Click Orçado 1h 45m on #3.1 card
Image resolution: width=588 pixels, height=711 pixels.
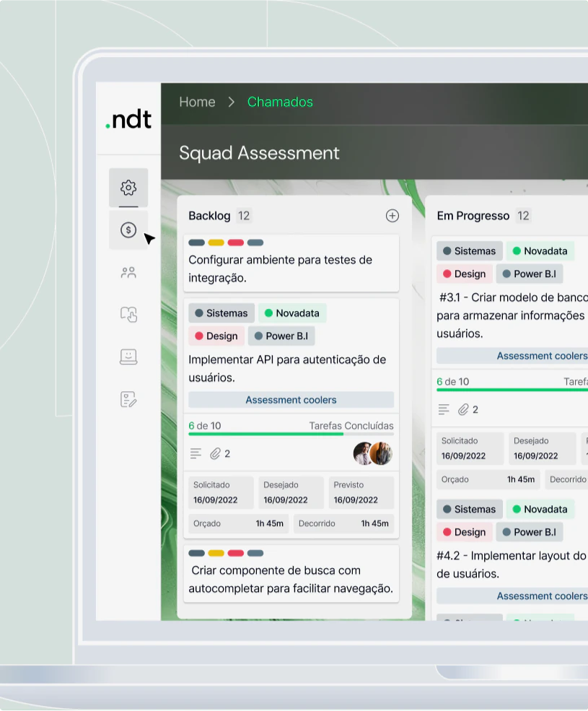488,479
